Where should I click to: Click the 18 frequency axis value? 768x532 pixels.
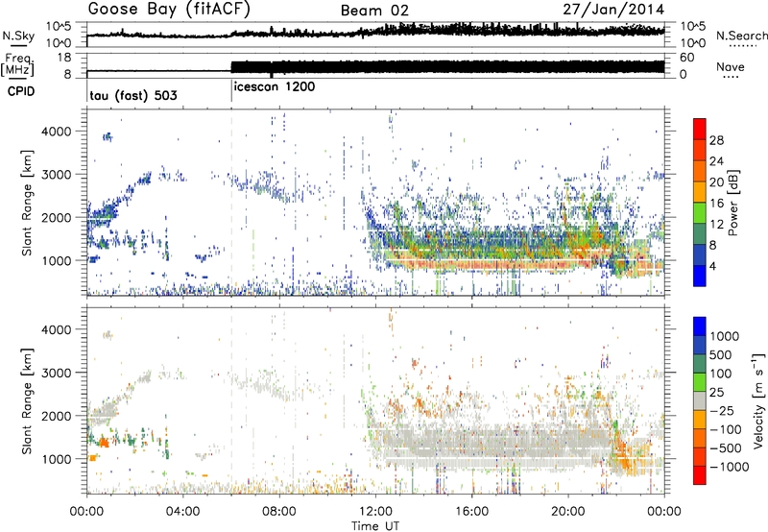(x=64, y=58)
